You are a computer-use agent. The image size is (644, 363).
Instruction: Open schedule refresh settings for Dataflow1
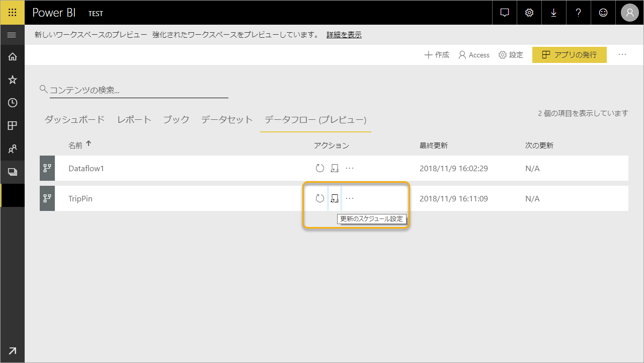[335, 168]
